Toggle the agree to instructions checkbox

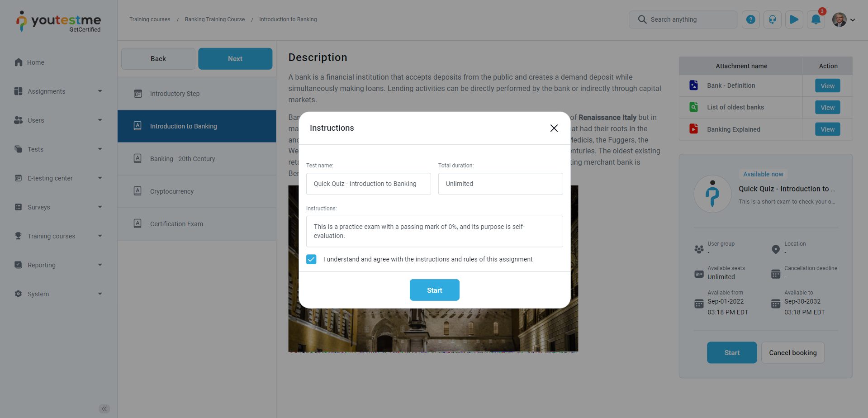(x=311, y=259)
